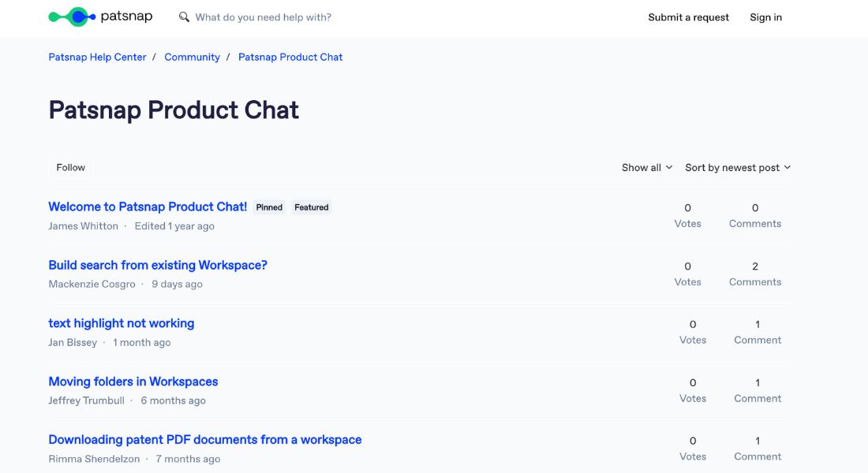Expand Sort by newest post dropdown
The height and width of the screenshot is (473, 868).
point(738,168)
